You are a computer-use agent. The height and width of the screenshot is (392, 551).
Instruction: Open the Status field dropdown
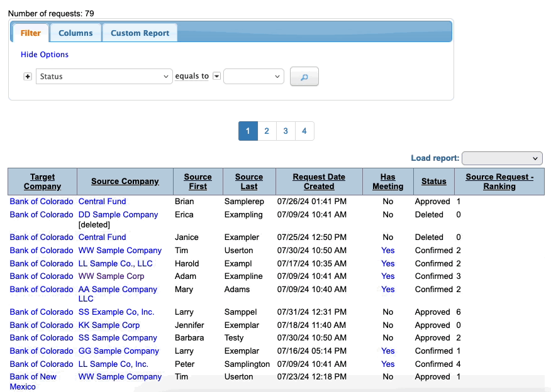point(104,77)
